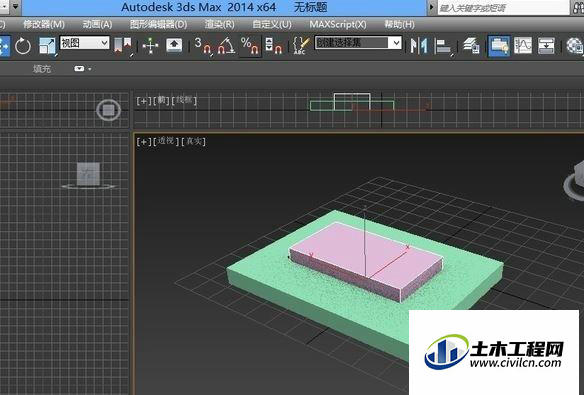Viewport: 584px width, 395px height.
Task: Click the help search keyword field
Action: [x=503, y=7]
